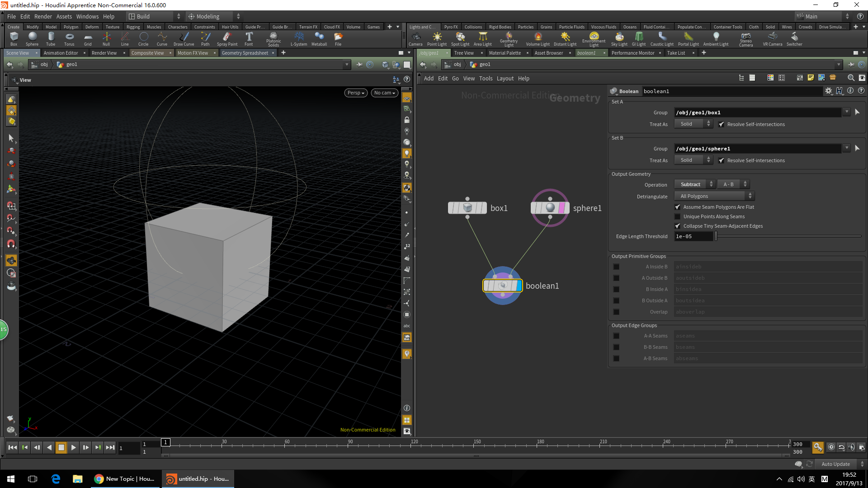The image size is (868, 488).
Task: Select the sphere1 node in network
Action: click(550, 208)
